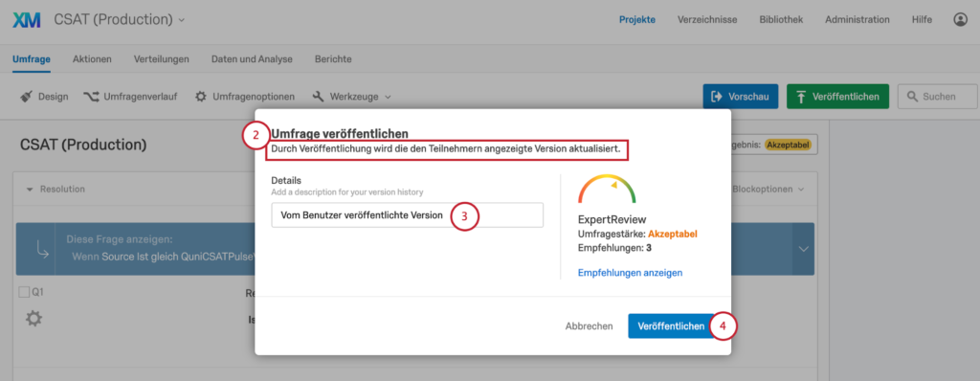980x381 pixels.
Task: Click the Vorschau preview button
Action: tap(740, 97)
